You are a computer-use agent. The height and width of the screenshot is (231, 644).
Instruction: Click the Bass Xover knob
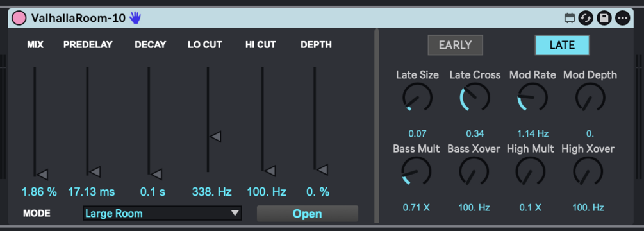pos(474,171)
